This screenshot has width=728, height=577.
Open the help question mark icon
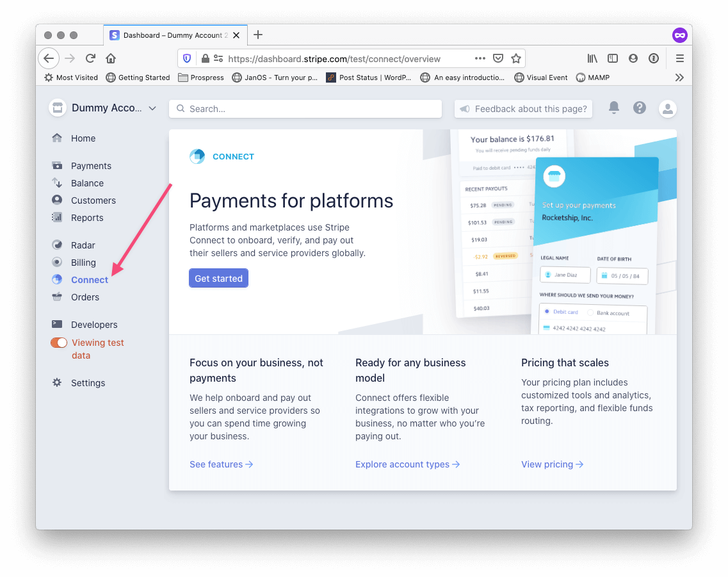coord(640,108)
